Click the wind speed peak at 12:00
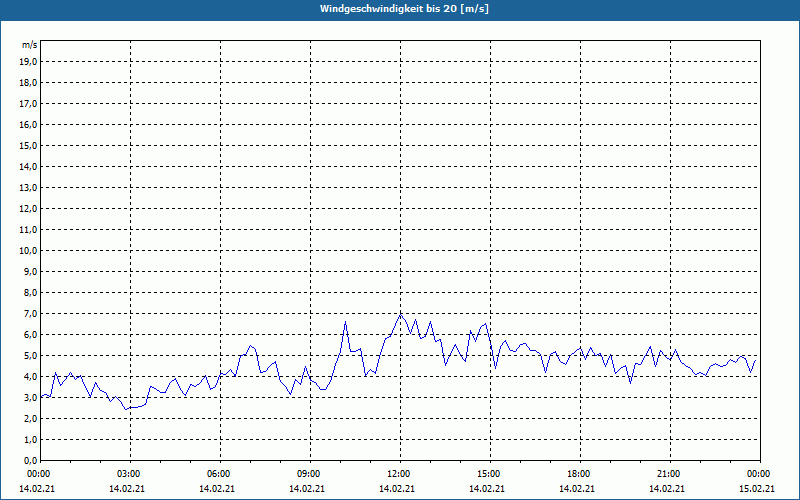The image size is (800, 500). pos(401,314)
